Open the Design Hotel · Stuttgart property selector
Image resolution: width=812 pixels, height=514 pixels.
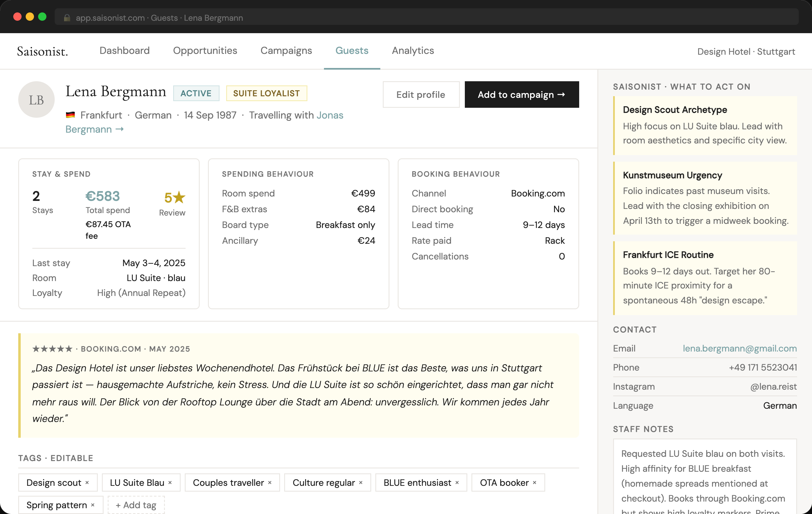pyautogui.click(x=746, y=52)
